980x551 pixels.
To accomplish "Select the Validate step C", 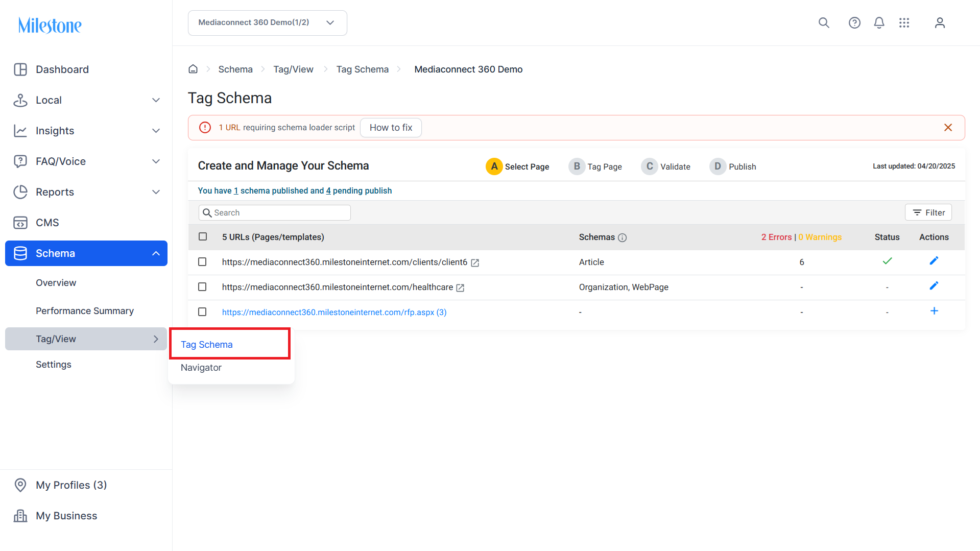I will [666, 166].
